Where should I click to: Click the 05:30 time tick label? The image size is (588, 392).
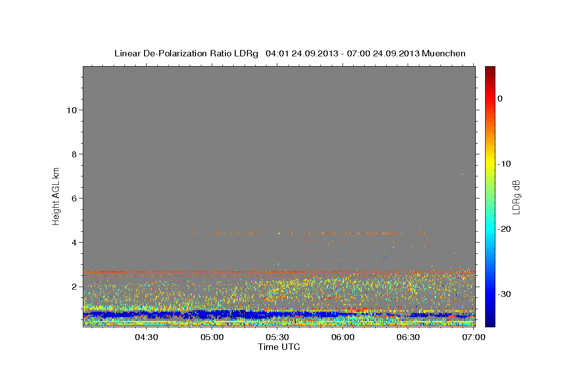pos(277,337)
